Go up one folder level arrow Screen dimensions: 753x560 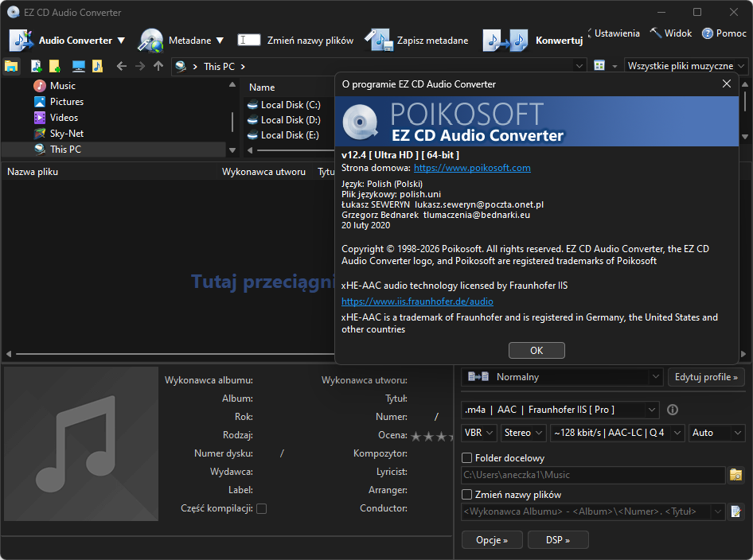click(158, 66)
